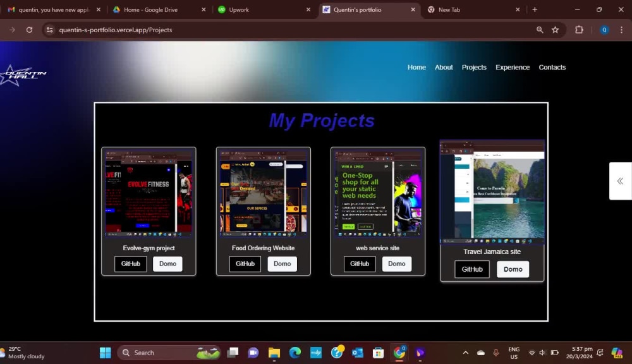Click the zoom magnifier icon in address bar

540,30
